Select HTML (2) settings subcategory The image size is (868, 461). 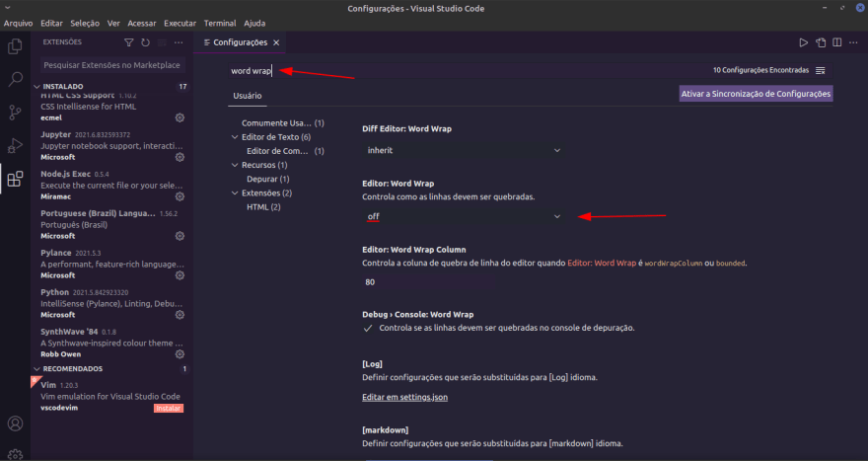click(263, 206)
